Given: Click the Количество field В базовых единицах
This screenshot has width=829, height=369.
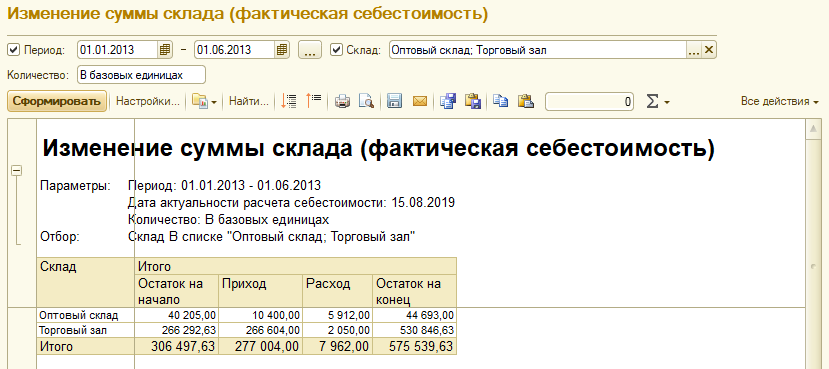Looking at the screenshot, I should pyautogui.click(x=141, y=75).
